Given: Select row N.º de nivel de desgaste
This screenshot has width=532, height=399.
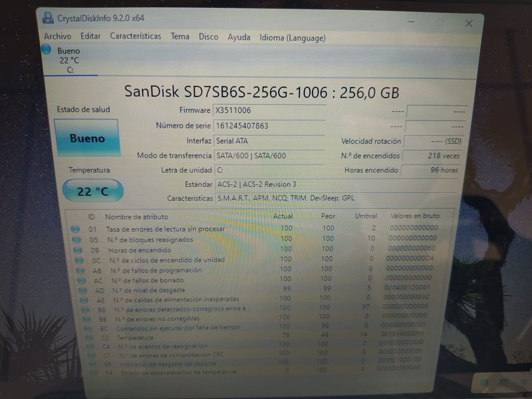Looking at the screenshot, I should [255, 289].
